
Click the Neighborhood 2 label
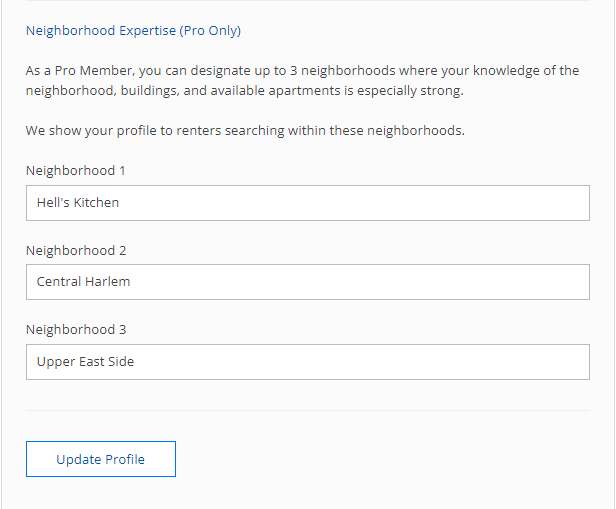76,251
